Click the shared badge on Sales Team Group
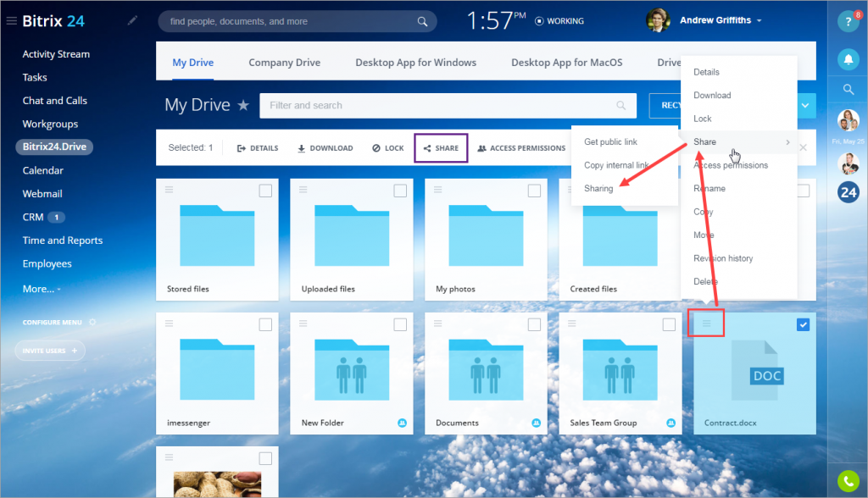 point(670,423)
